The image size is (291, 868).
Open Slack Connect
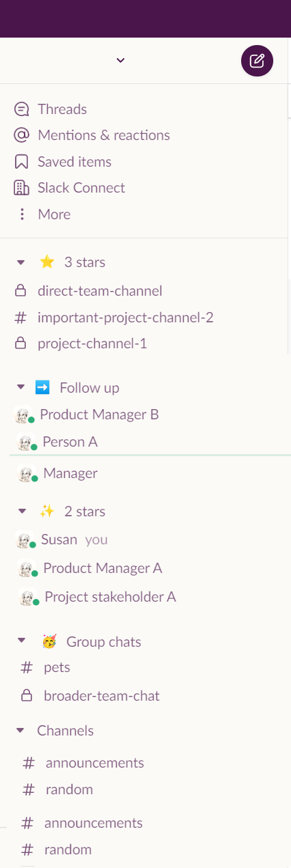tap(69, 188)
